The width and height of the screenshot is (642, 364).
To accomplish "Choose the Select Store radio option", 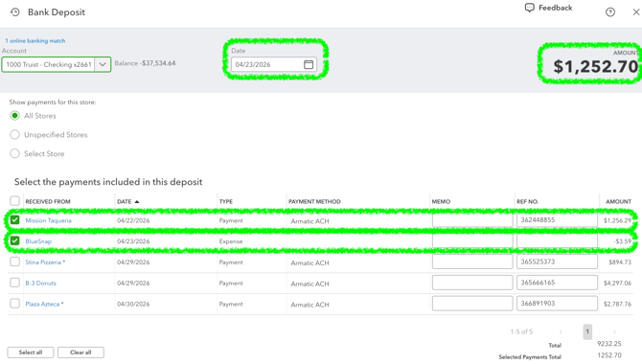I will click(x=14, y=153).
